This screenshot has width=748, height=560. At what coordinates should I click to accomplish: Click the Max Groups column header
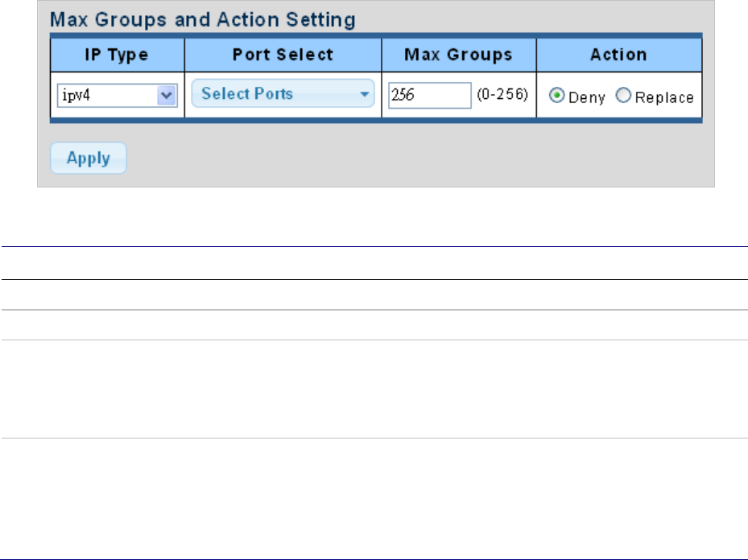459,55
